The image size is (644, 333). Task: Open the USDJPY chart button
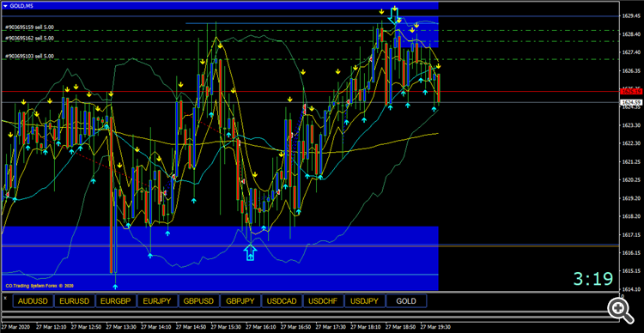coord(365,301)
